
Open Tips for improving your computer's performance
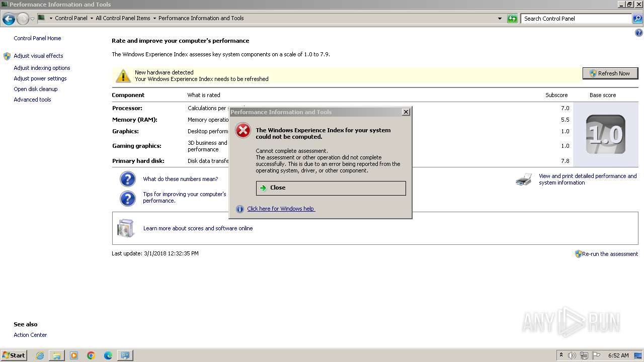click(184, 197)
